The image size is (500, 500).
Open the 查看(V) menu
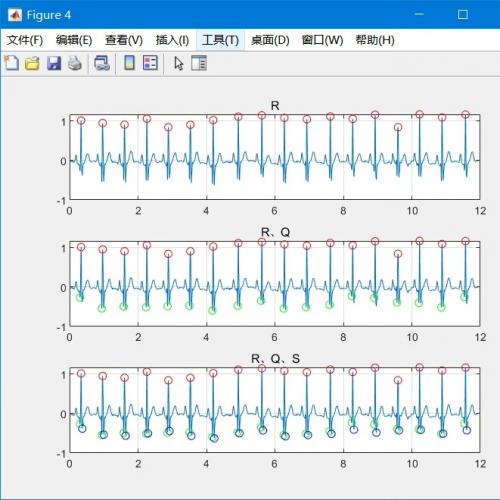click(x=124, y=40)
